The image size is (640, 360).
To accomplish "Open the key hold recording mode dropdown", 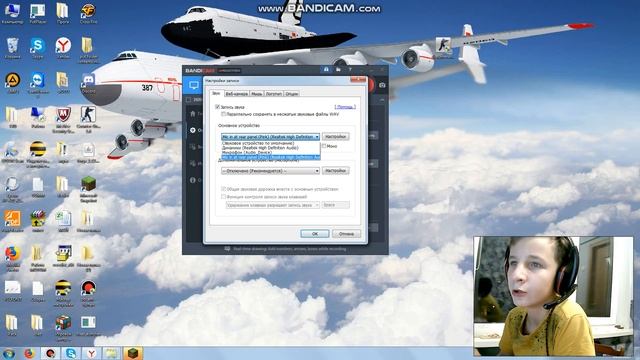I will point(273,205).
